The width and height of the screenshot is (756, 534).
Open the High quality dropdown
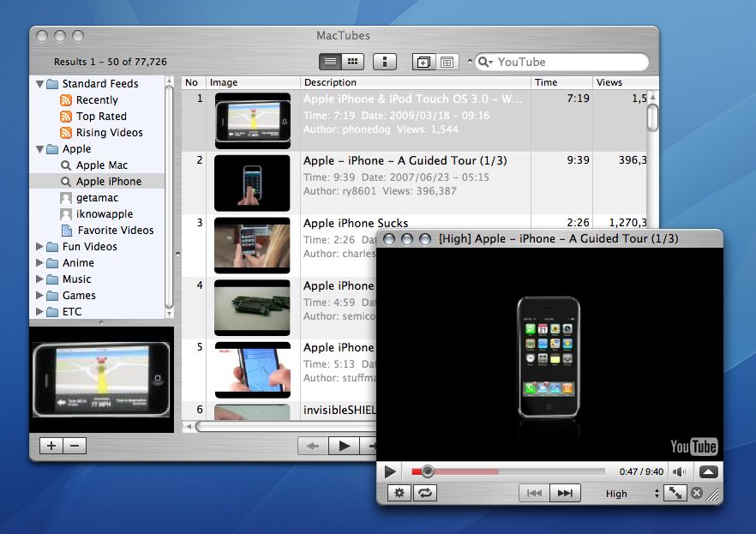tap(631, 493)
